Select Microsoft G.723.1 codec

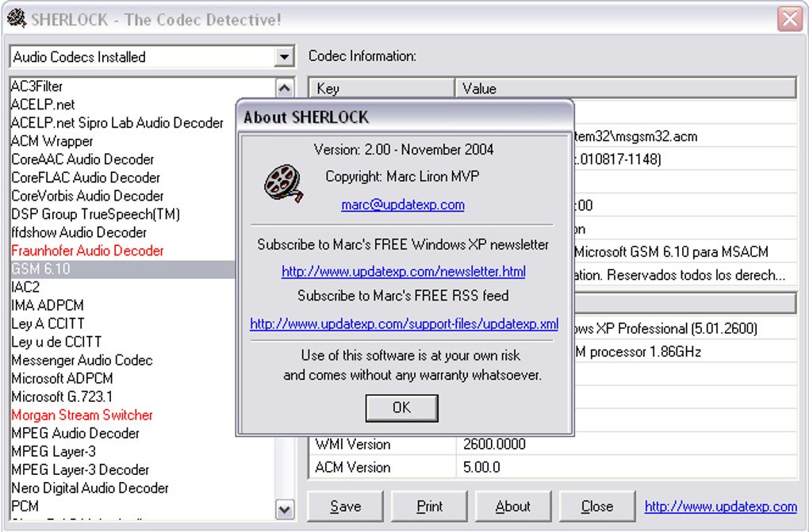coord(62,396)
